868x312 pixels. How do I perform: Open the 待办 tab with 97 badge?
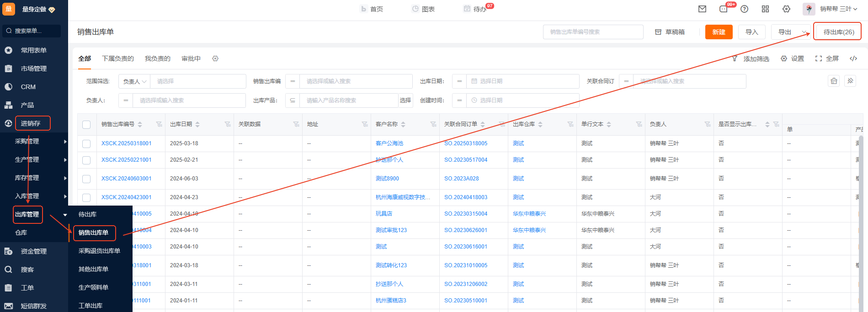click(475, 9)
